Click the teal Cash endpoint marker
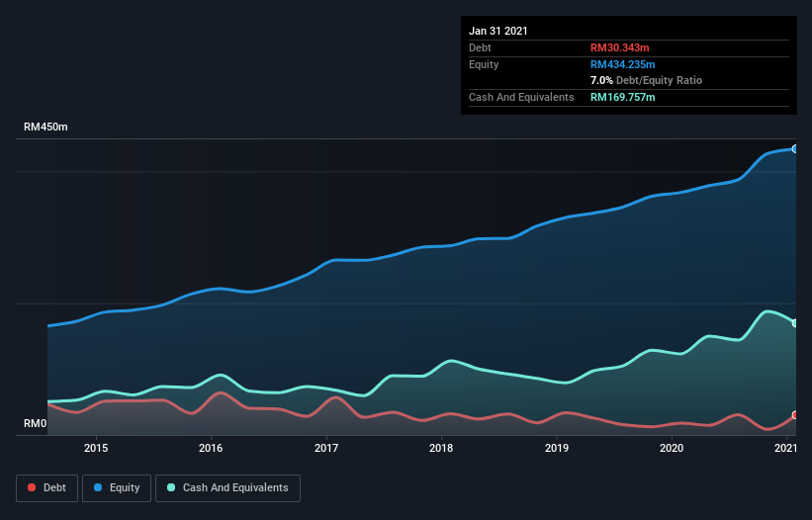 (795, 323)
